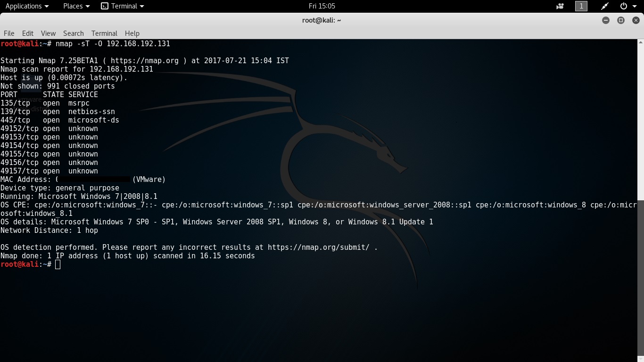Select the workspace 1 indicator
Image resolution: width=644 pixels, height=362 pixels.
click(581, 6)
